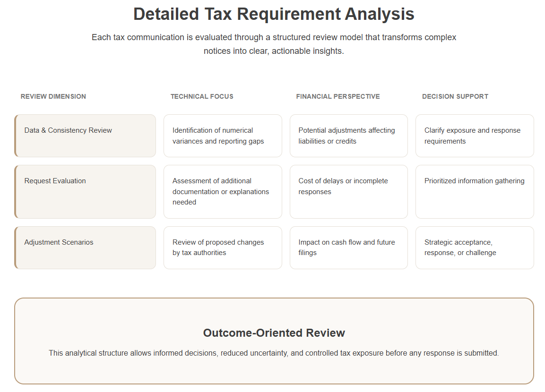
Task: Click the Decision Support column header
Action: (x=455, y=96)
